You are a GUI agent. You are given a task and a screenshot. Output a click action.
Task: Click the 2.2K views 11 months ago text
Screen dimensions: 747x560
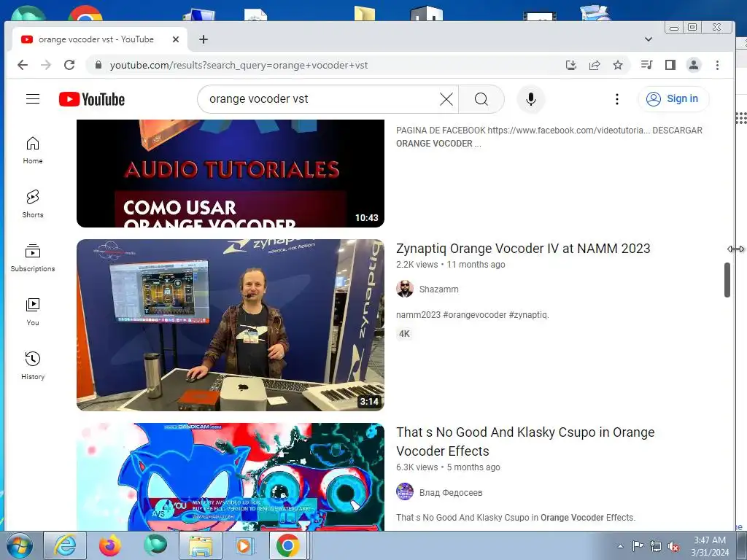(x=450, y=264)
